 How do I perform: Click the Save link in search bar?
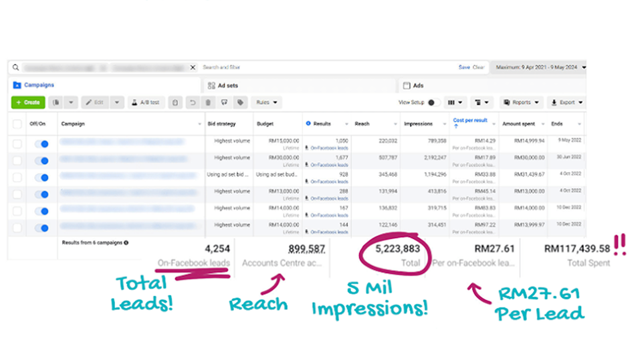pyautogui.click(x=463, y=67)
